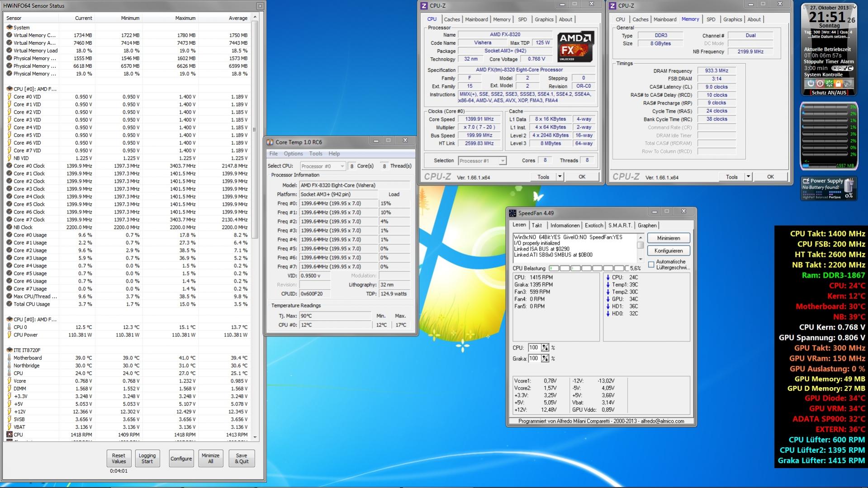The width and height of the screenshot is (868, 488).
Task: Select the Balanced power plan in Power Supply gadget
Action: pos(822,197)
